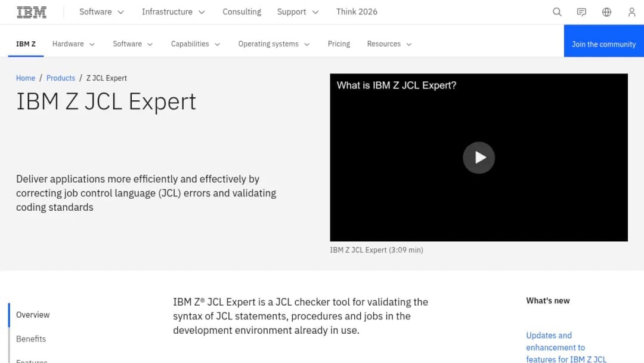The image size is (644, 363).
Task: Expand the IBM Z Software dropdown
Action: tap(132, 44)
